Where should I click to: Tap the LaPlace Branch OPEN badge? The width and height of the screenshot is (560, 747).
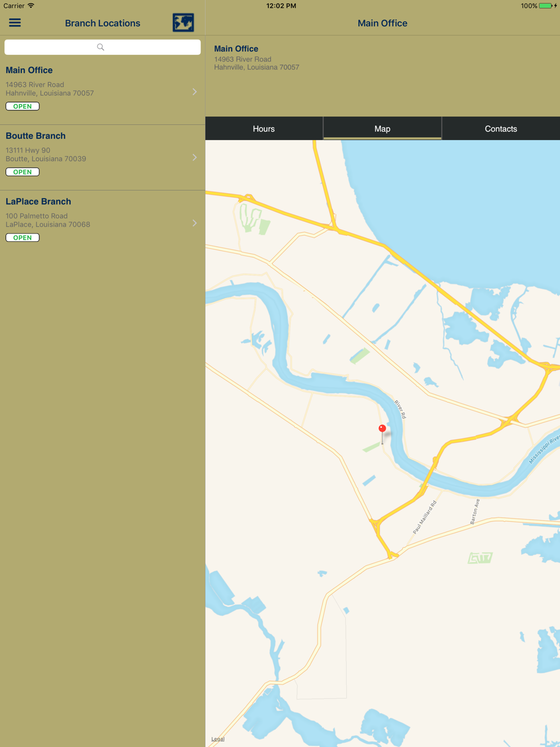pos(22,237)
